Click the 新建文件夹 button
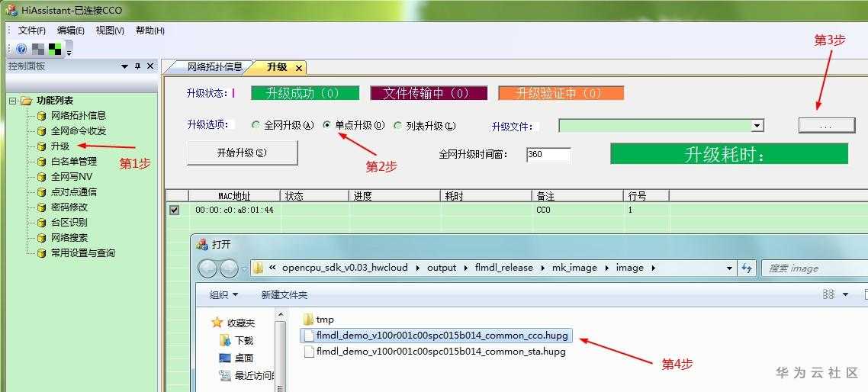Viewport: 868px width, 392px height. [284, 295]
